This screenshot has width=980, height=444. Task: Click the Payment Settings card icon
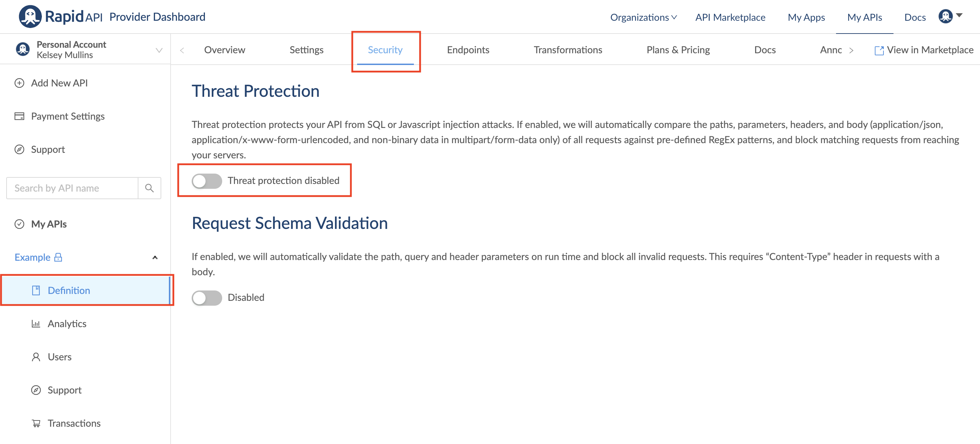click(x=19, y=116)
